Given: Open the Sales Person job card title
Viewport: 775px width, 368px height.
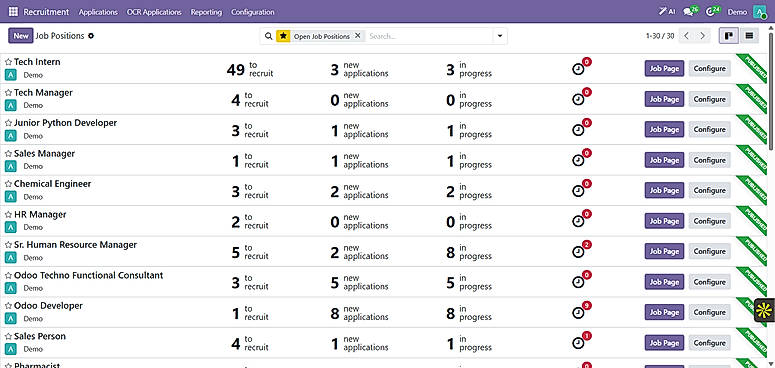Looking at the screenshot, I should (x=40, y=336).
